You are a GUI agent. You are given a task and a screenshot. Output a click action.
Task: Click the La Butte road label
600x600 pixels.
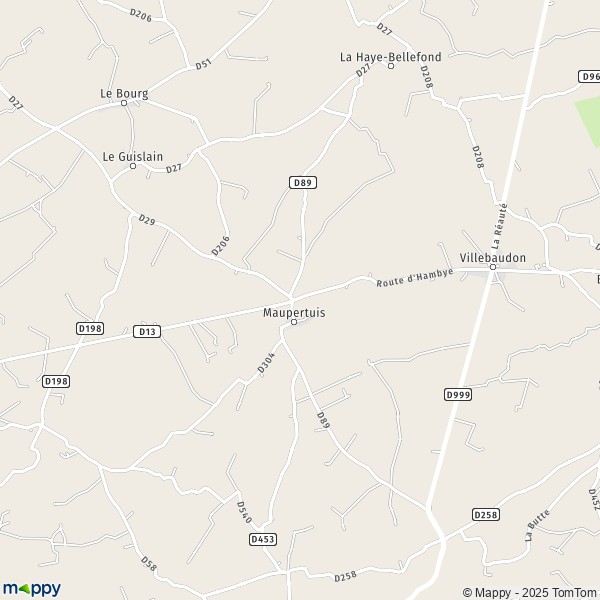tap(537, 525)
